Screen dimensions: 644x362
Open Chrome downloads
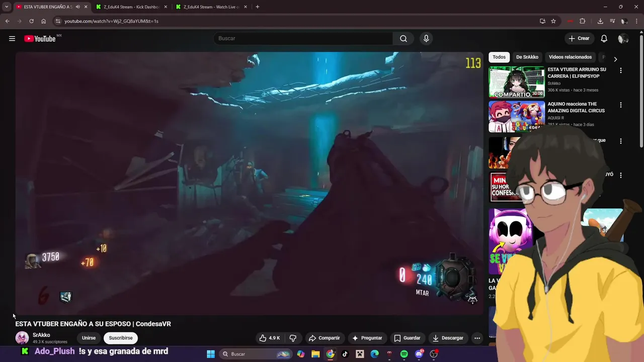tap(600, 21)
